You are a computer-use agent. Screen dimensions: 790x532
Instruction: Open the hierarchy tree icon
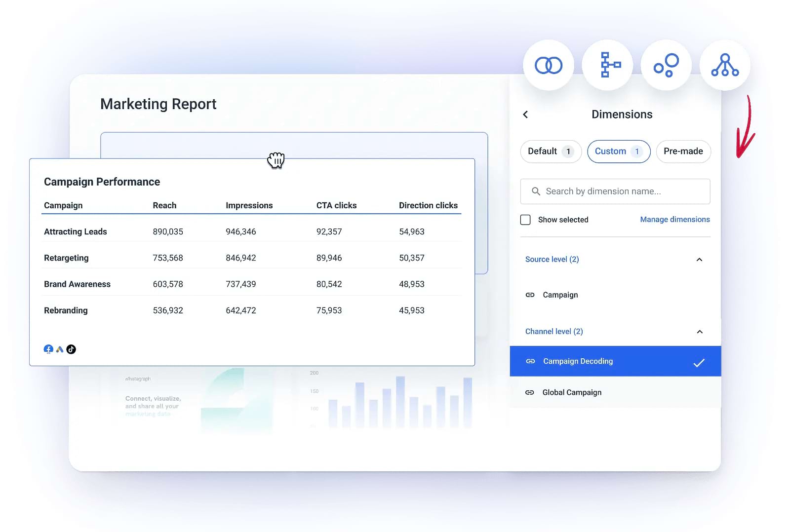click(x=724, y=65)
